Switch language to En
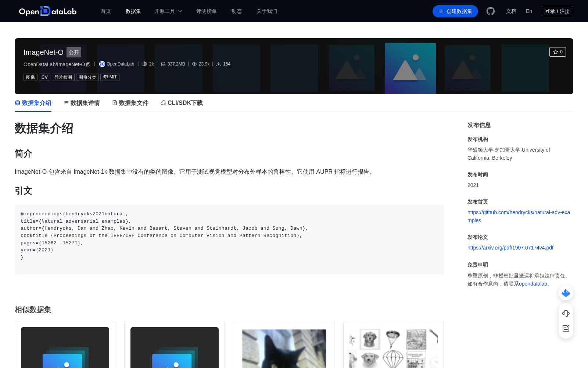 [529, 11]
